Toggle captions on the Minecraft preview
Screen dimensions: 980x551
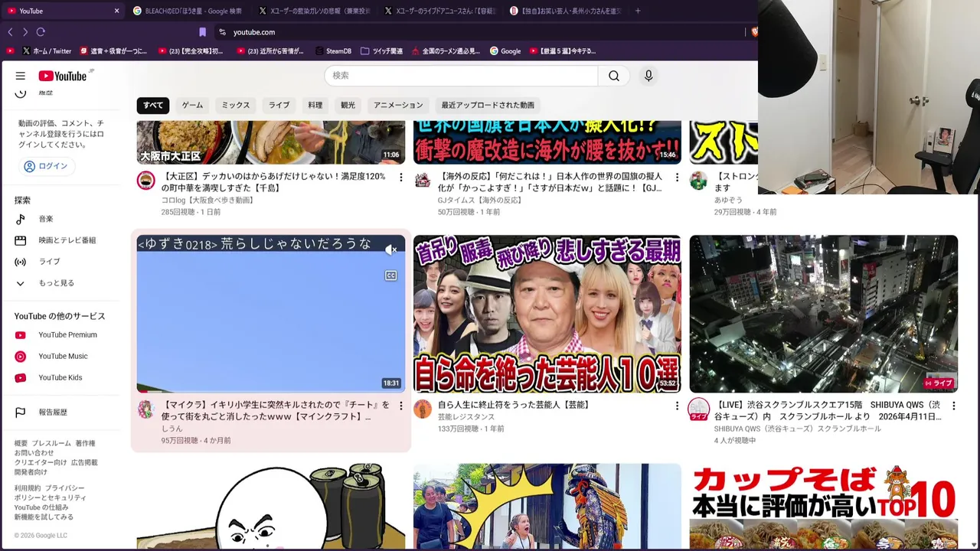(x=390, y=275)
